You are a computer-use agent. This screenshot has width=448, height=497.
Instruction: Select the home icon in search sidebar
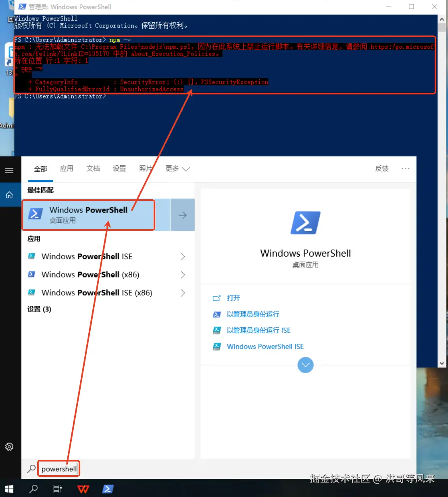click(x=9, y=195)
